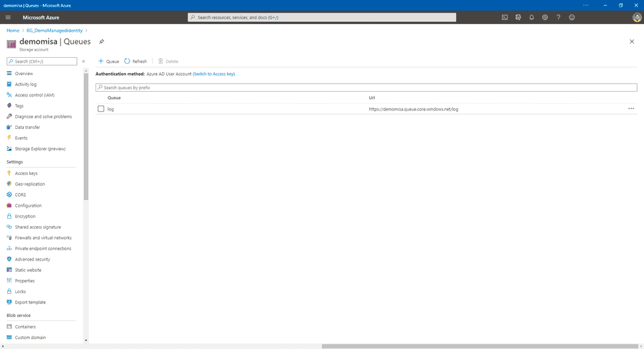Image resolution: width=644 pixels, height=349 pixels.
Task: Go to Home breadcrumb
Action: pos(13,31)
